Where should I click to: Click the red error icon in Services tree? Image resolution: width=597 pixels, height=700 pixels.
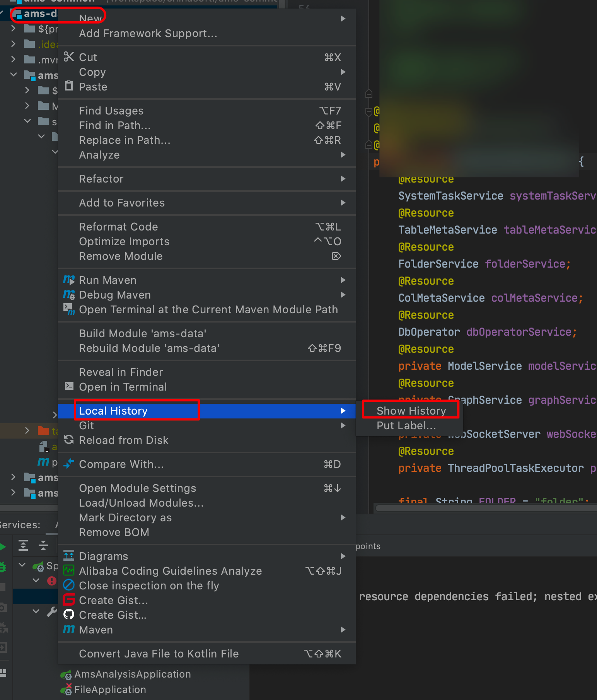point(51,580)
